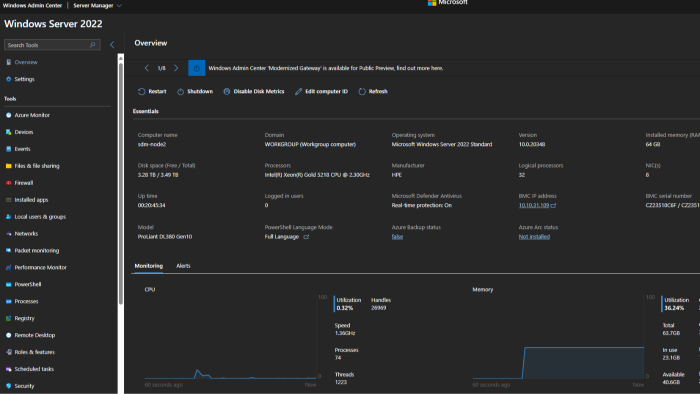Switch to the Monitoring tab
This screenshot has height=394, width=700.
tap(149, 266)
